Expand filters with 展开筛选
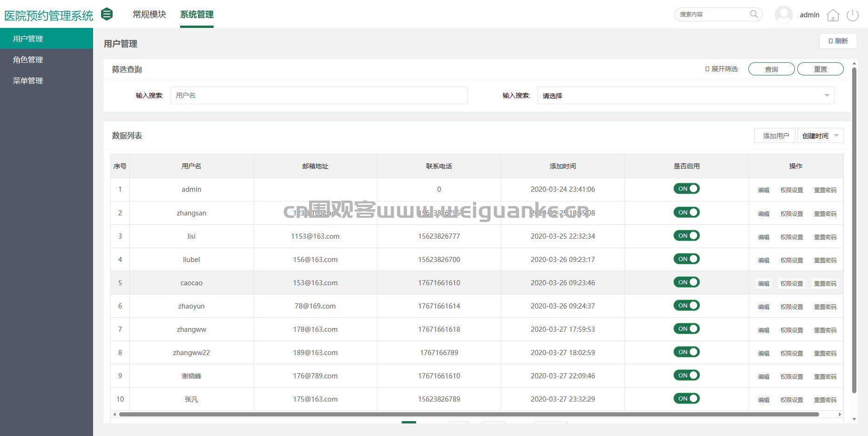Image resolution: width=868 pixels, height=436 pixels. 721,69
